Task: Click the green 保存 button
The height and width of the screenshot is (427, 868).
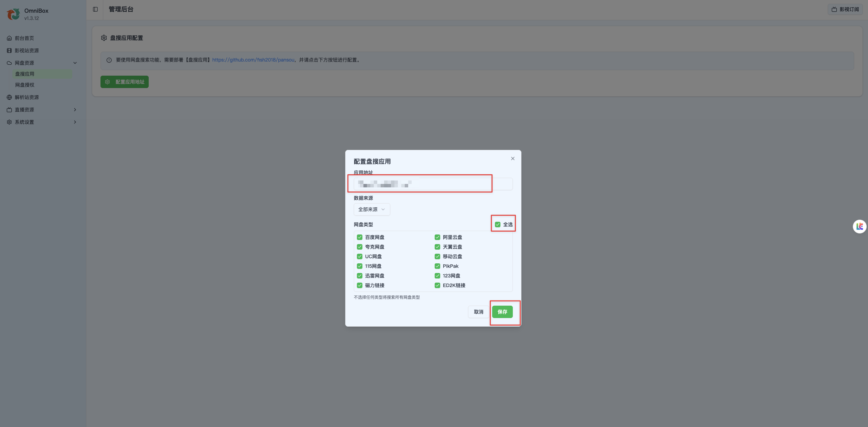Action: point(502,312)
